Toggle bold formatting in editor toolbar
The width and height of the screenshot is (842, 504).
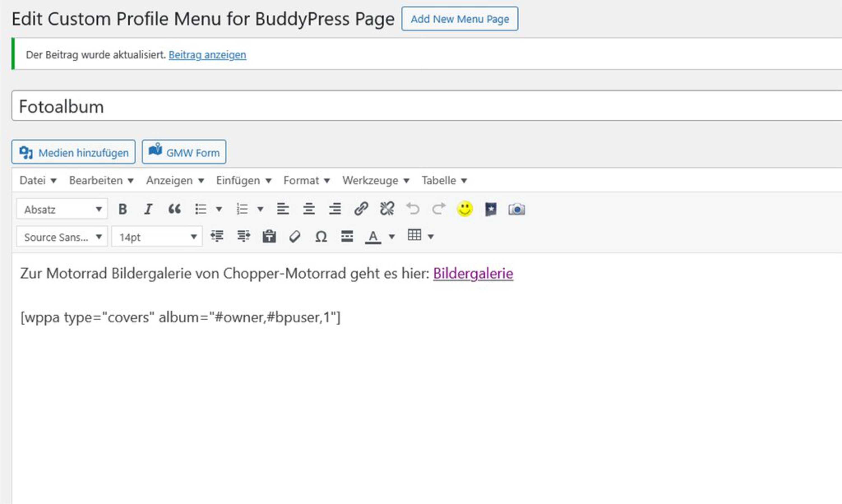(123, 209)
